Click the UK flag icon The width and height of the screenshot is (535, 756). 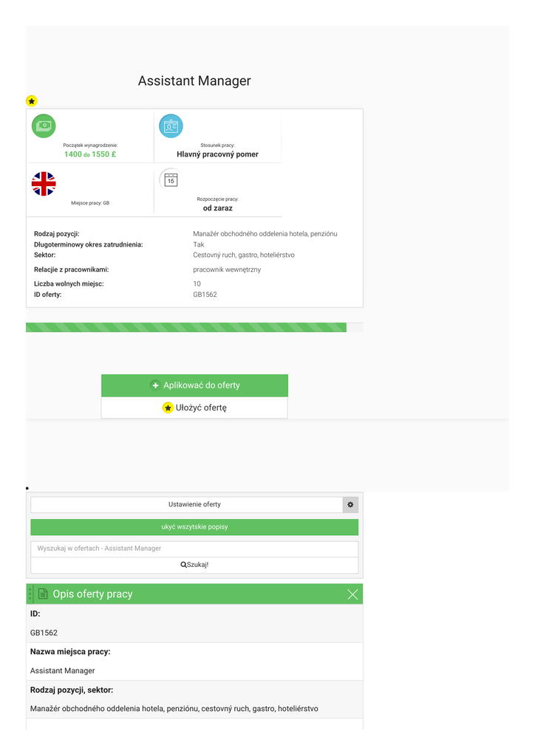pyautogui.click(x=44, y=184)
